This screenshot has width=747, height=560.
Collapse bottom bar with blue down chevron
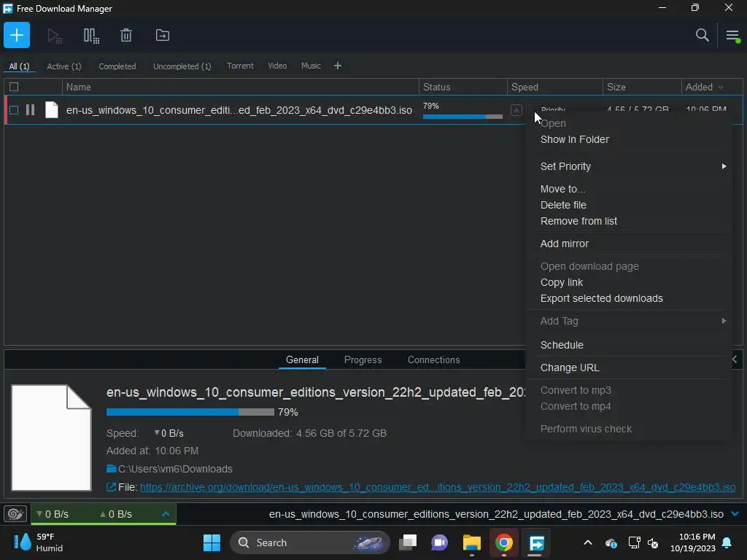click(x=735, y=514)
